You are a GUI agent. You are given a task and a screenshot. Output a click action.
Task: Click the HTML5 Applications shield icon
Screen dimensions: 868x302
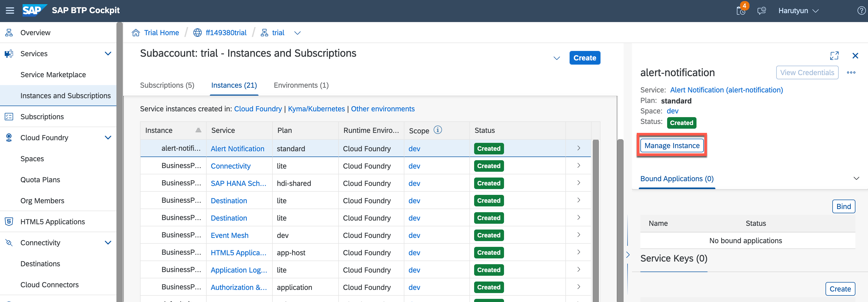click(x=9, y=222)
